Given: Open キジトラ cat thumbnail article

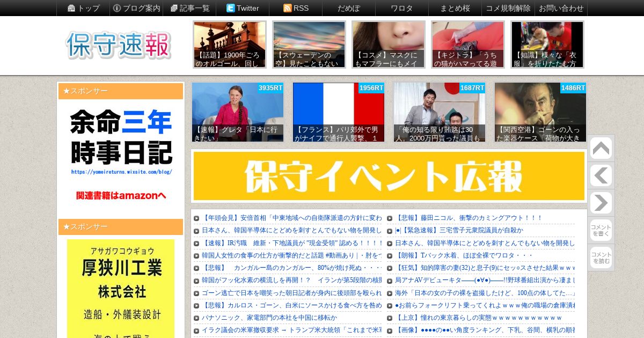Looking at the screenshot, I should click(x=468, y=45).
